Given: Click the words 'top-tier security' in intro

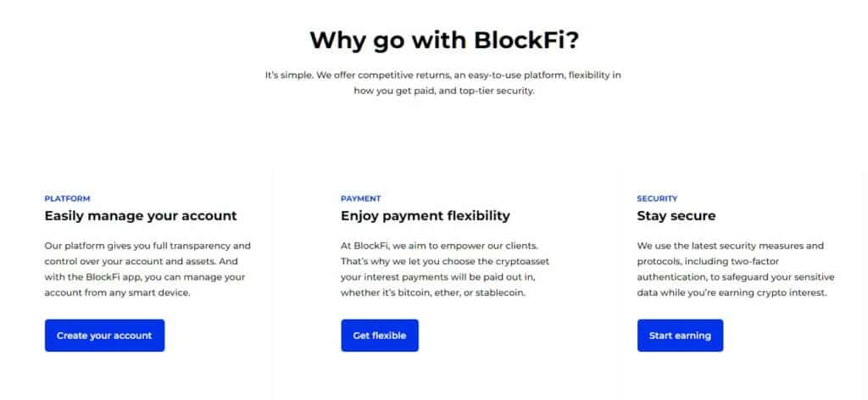Looking at the screenshot, I should (496, 92).
